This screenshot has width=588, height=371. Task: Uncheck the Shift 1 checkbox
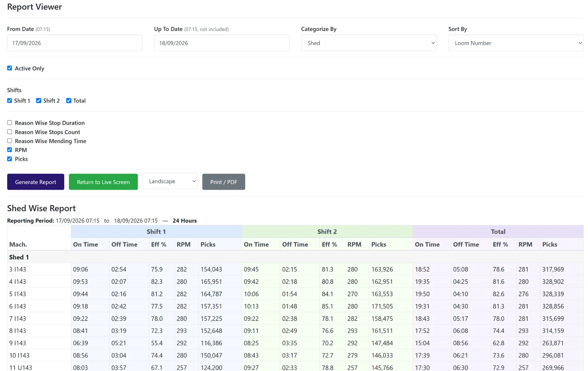tap(9, 100)
